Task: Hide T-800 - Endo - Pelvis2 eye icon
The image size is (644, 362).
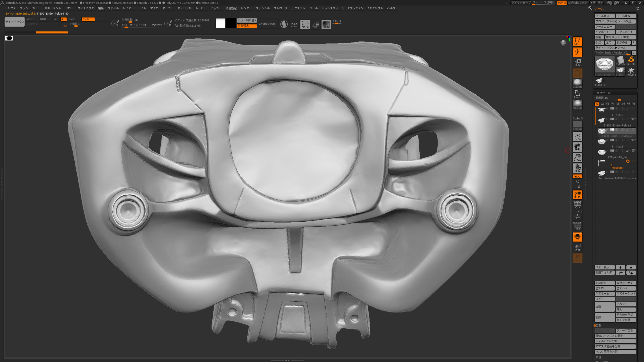Action: [633, 119]
